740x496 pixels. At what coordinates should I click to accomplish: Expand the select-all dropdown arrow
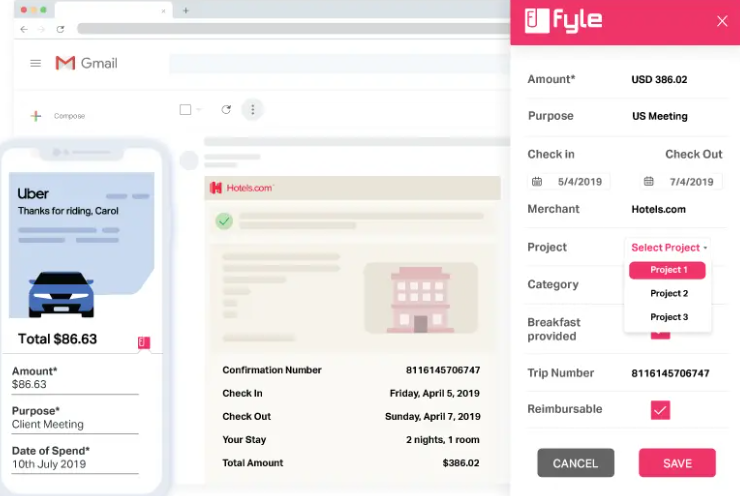[199, 109]
